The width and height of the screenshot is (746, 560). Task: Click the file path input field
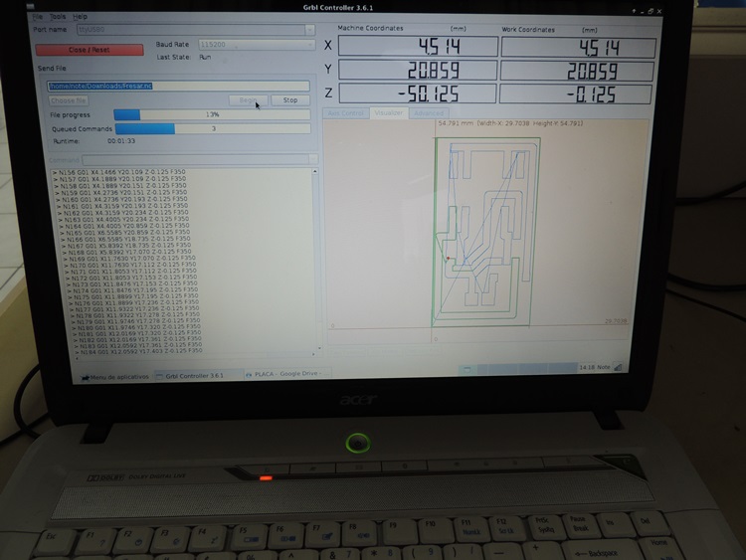pos(179,86)
